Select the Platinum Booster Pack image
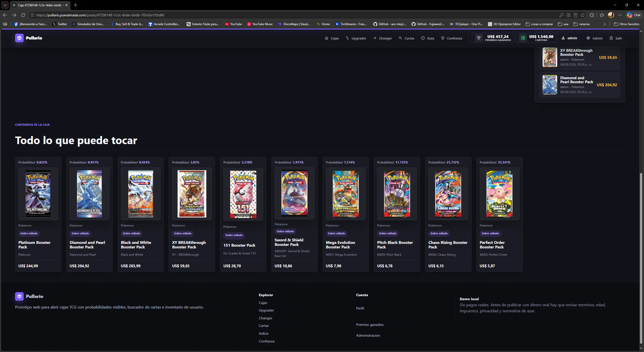 38,194
